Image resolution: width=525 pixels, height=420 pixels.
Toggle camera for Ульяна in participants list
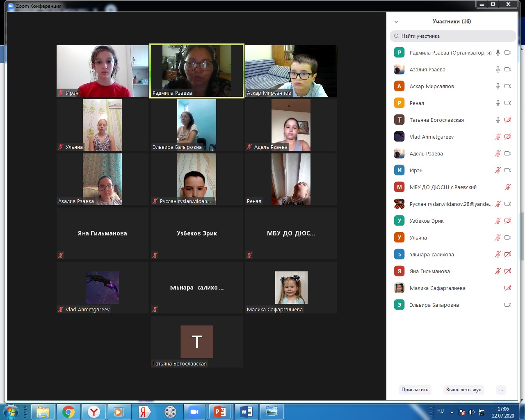click(x=507, y=237)
